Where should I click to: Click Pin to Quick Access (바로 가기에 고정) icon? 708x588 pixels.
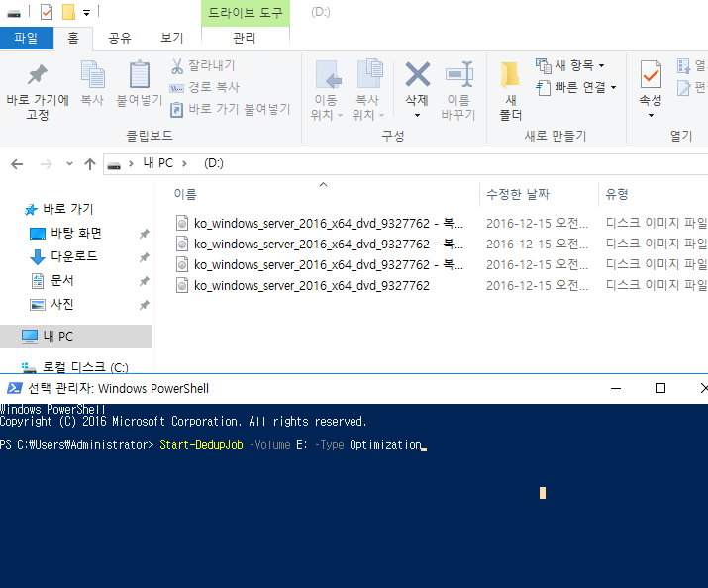[37, 74]
